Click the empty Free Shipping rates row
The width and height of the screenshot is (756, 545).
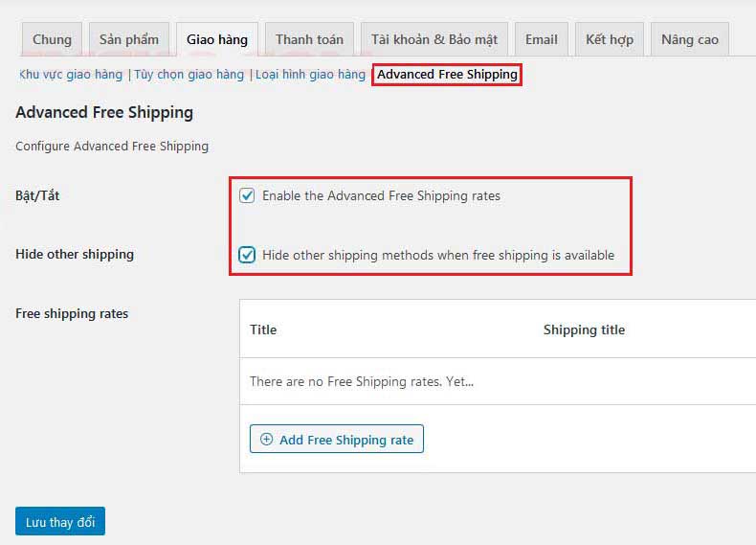[x=498, y=381]
